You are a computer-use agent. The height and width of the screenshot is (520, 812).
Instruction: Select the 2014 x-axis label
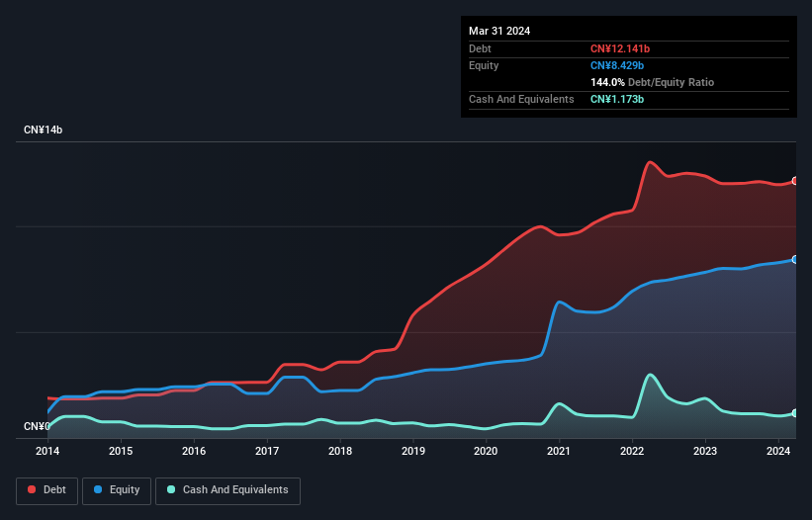pos(47,451)
